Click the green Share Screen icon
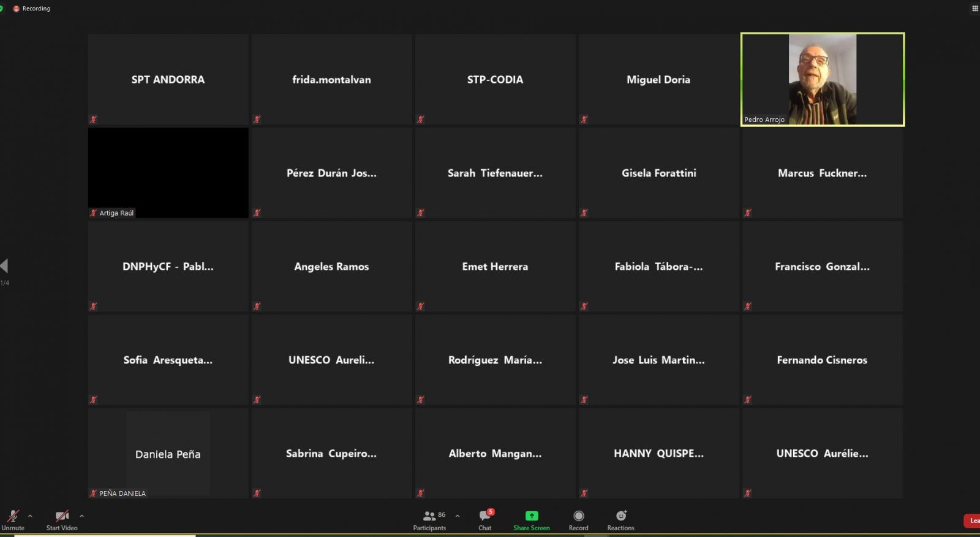The image size is (980, 537). 531,516
